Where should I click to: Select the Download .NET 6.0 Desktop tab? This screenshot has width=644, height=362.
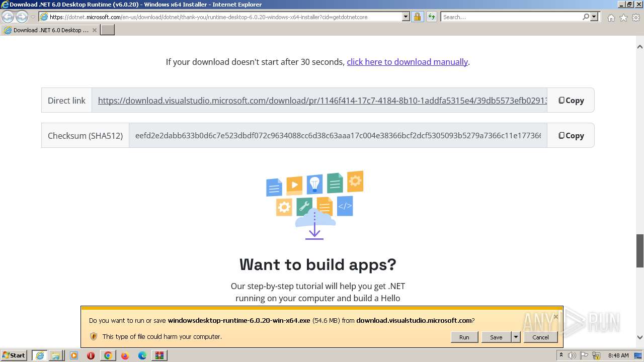point(50,30)
